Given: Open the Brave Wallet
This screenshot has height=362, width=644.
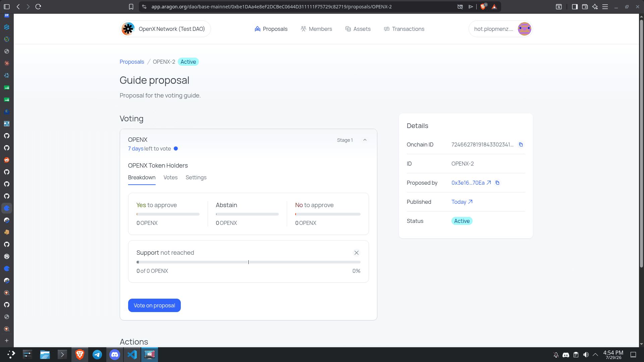Looking at the screenshot, I should point(585,7).
